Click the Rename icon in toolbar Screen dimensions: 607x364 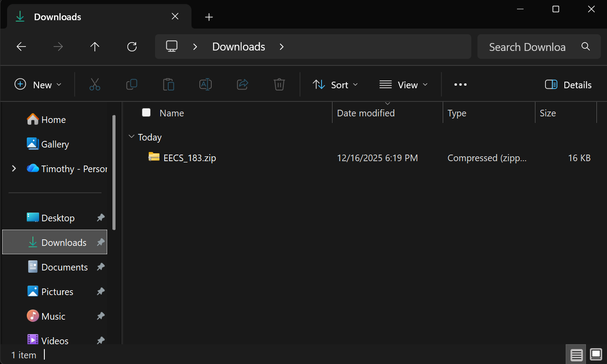206,84
